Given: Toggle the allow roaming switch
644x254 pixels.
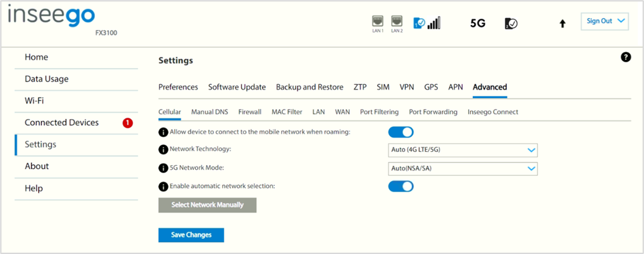Looking at the screenshot, I should pyautogui.click(x=401, y=132).
